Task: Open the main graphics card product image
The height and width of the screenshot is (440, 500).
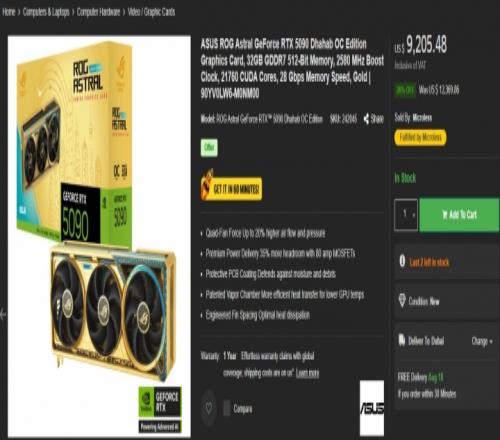Action: [99, 236]
